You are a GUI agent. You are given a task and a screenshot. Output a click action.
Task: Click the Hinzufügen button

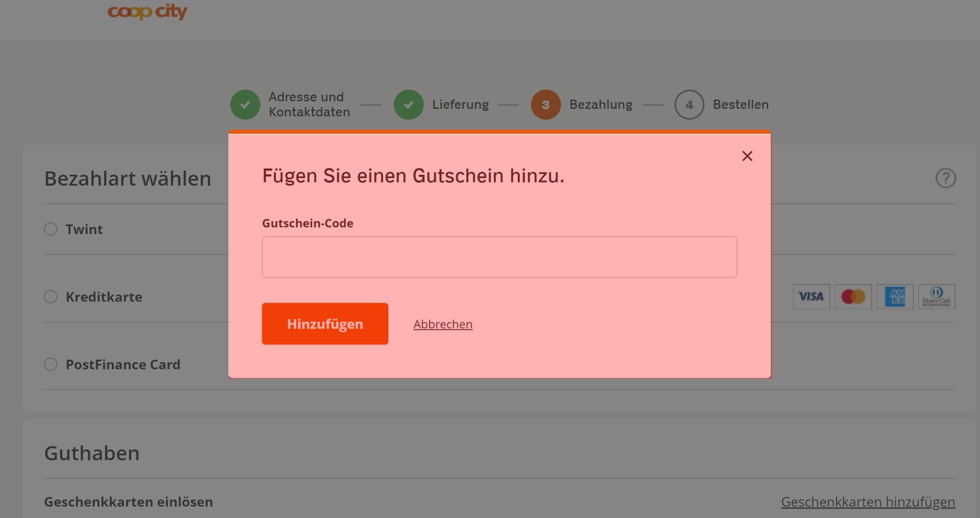point(325,324)
